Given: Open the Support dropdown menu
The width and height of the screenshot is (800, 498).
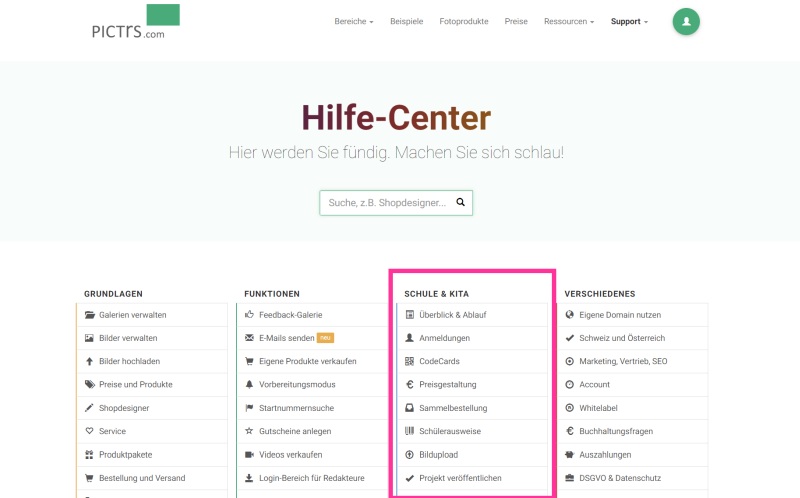Looking at the screenshot, I should pos(629,21).
